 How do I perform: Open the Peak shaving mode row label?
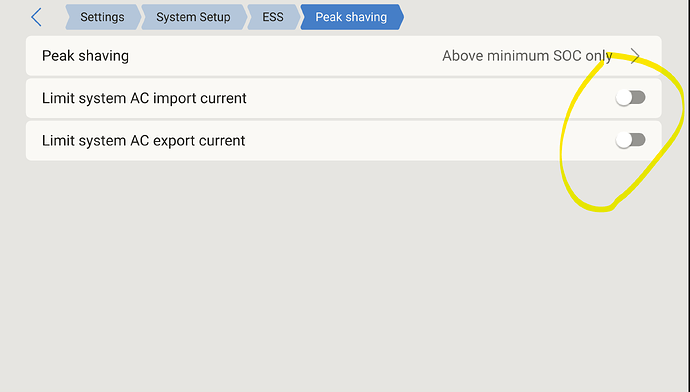[x=85, y=56]
